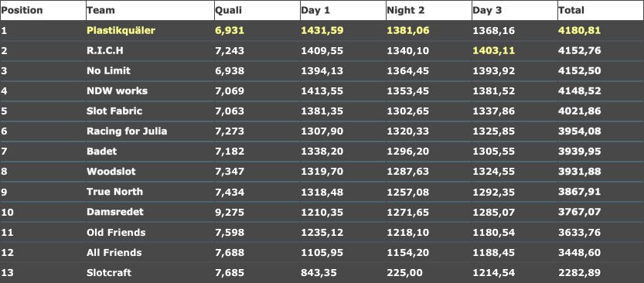644x283 pixels.
Task: Click the highlighted Day 3 value 1403,11
Action: (x=494, y=51)
